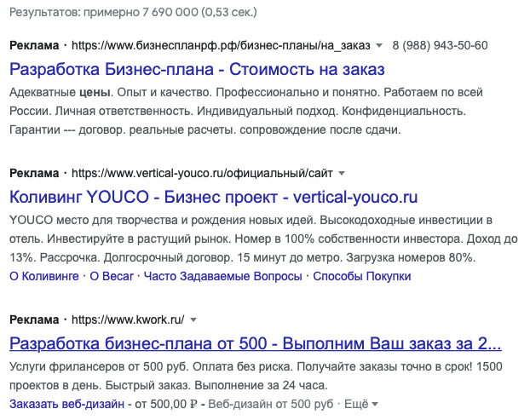
Task: Click phone number 8 (988) 943-50-60
Action: point(440,45)
